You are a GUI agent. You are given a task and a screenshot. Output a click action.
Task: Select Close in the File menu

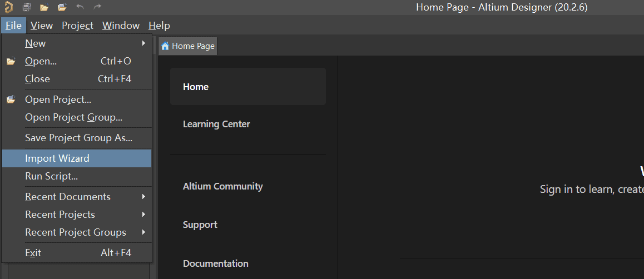77,79
